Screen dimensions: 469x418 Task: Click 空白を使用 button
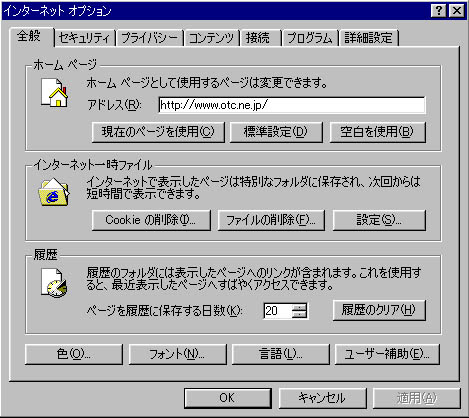[x=377, y=132]
